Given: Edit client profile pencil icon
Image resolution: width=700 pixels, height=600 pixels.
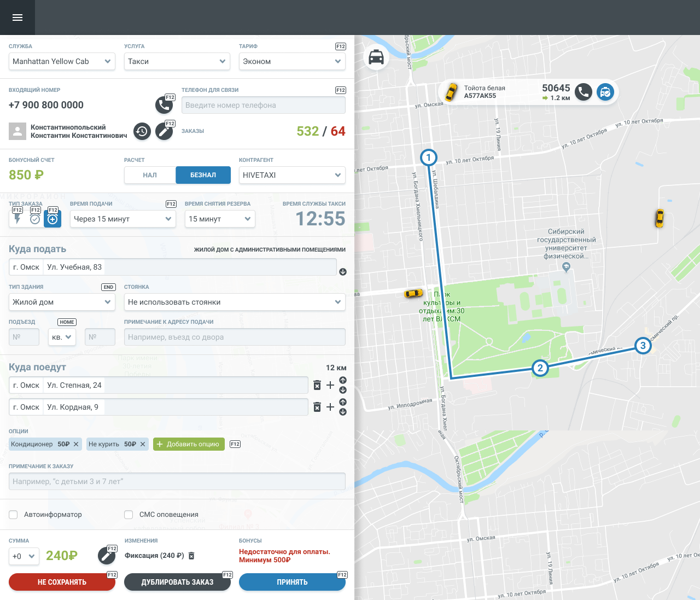Looking at the screenshot, I should (x=164, y=131).
